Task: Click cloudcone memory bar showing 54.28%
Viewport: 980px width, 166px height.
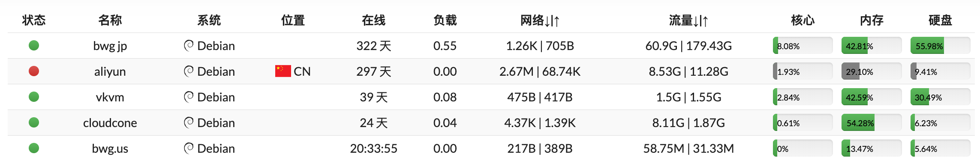Action: [x=872, y=123]
